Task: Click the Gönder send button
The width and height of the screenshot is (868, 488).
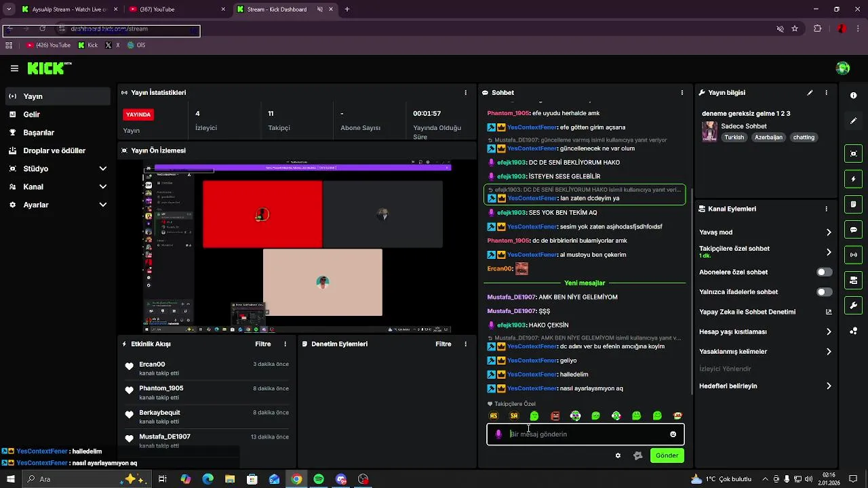Action: coord(667,455)
